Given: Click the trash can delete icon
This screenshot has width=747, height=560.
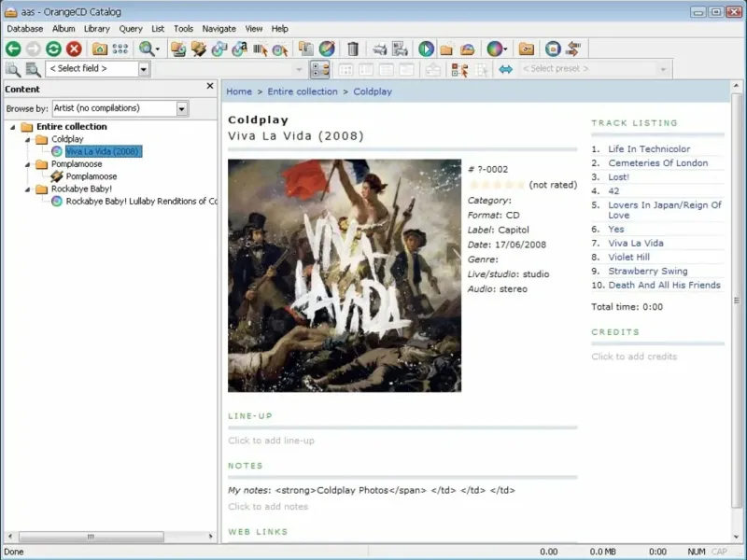Looking at the screenshot, I should click(x=353, y=49).
